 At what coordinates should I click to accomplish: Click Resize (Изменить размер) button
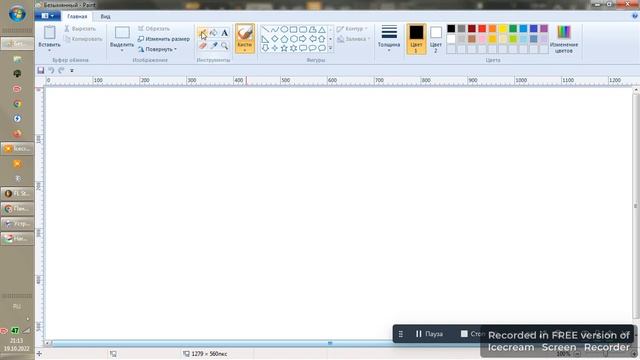coord(164,39)
